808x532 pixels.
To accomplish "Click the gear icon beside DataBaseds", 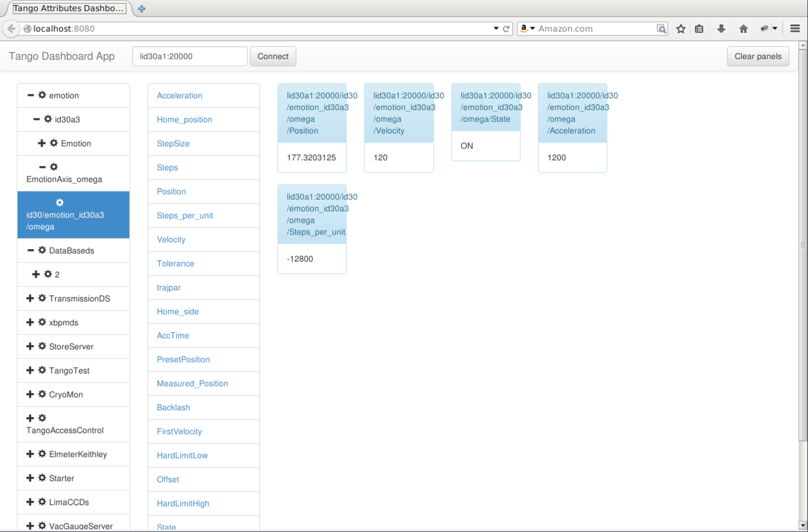I will 42,250.
